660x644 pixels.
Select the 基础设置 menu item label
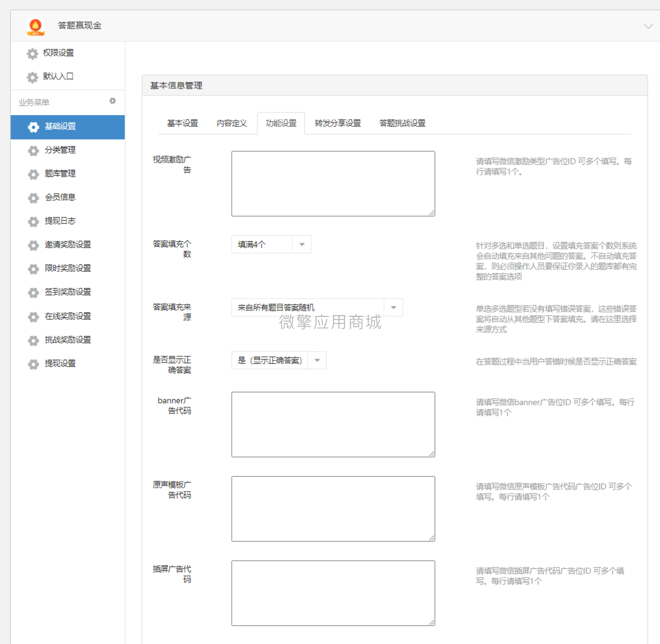click(60, 126)
